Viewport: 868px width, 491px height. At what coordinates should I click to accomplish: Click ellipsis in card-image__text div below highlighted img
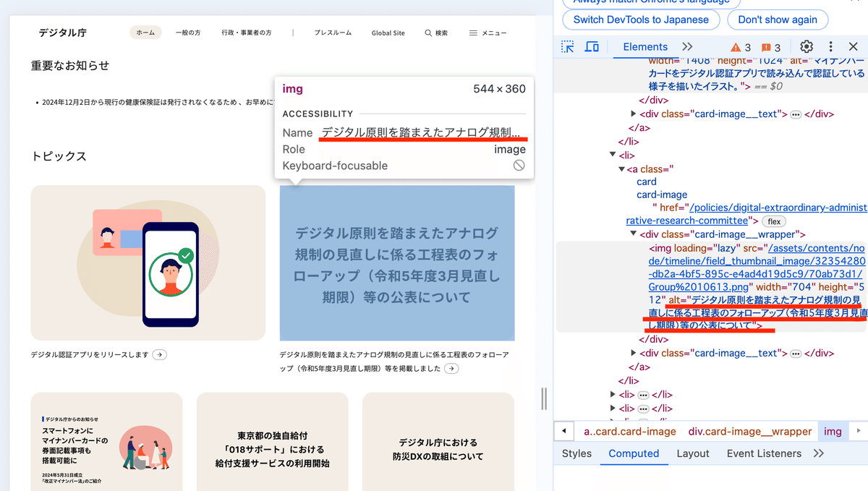(x=796, y=354)
